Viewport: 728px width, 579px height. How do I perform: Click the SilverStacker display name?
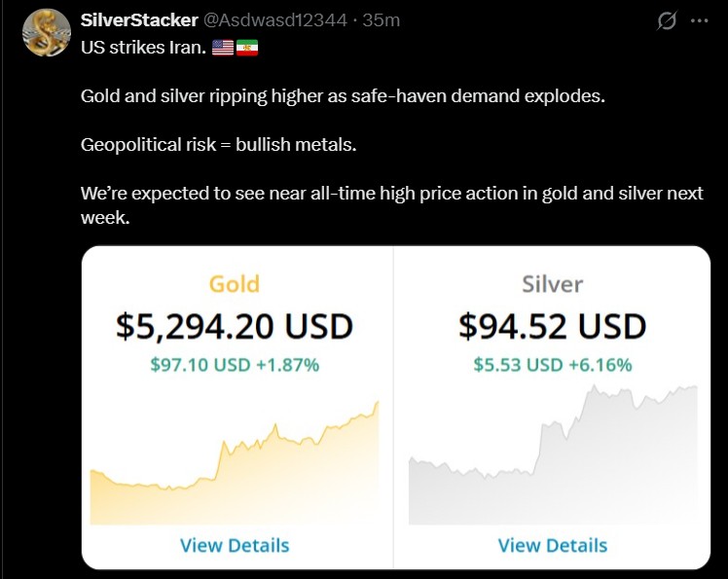pos(139,21)
